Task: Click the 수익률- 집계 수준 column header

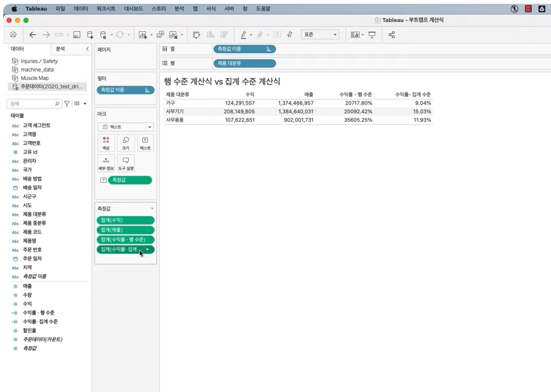Action: tap(413, 95)
